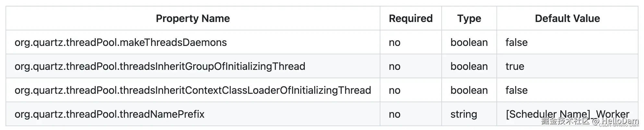Viewport: 644px width, 130px height.
Task: Click "no" in the threadsInheritContextClassLoaderOfInitializingThread row
Action: 394,90
